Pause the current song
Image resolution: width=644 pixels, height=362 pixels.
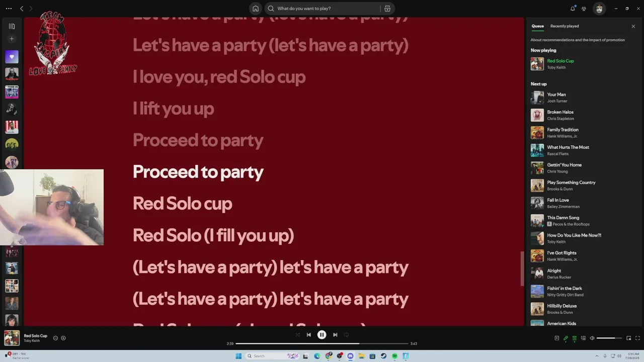[x=321, y=335]
